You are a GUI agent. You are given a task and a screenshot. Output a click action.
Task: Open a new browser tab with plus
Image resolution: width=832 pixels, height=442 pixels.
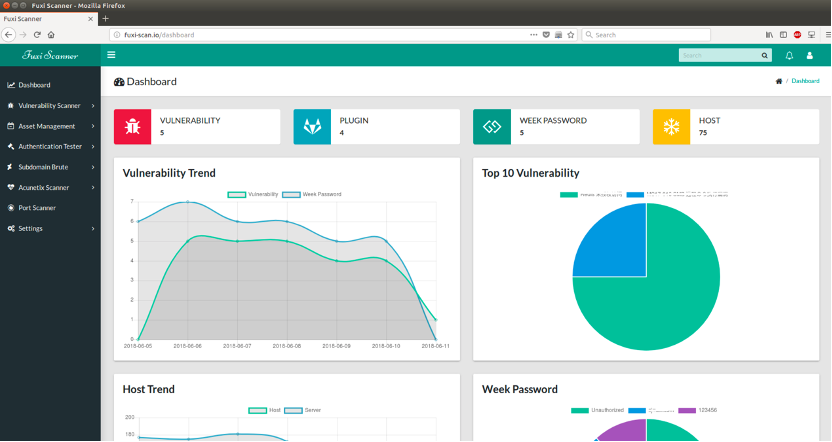[106, 19]
